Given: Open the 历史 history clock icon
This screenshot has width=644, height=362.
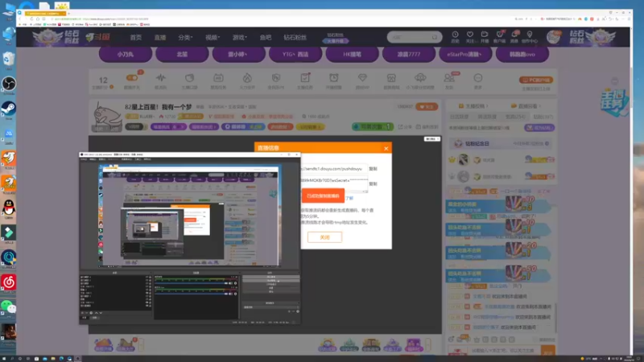Looking at the screenshot, I should (455, 35).
